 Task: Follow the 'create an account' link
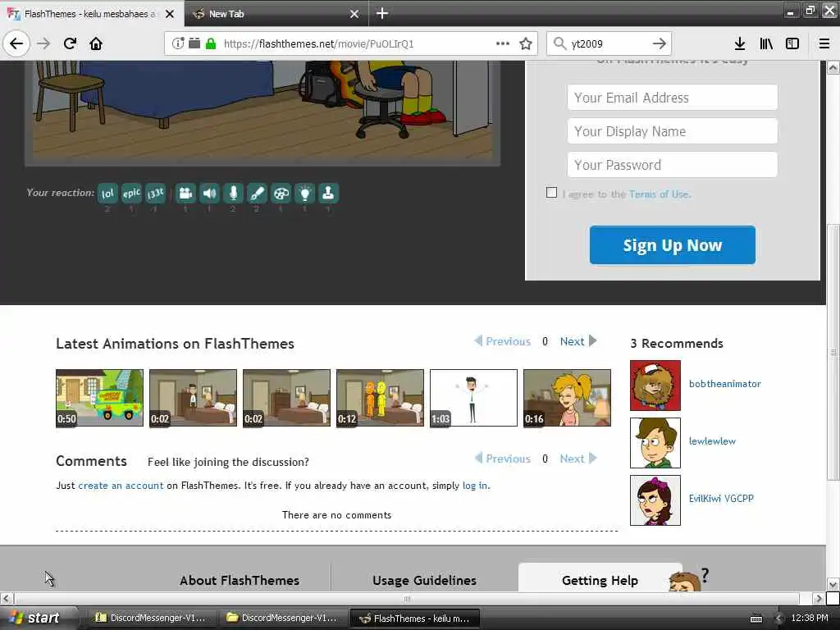pyautogui.click(x=121, y=486)
